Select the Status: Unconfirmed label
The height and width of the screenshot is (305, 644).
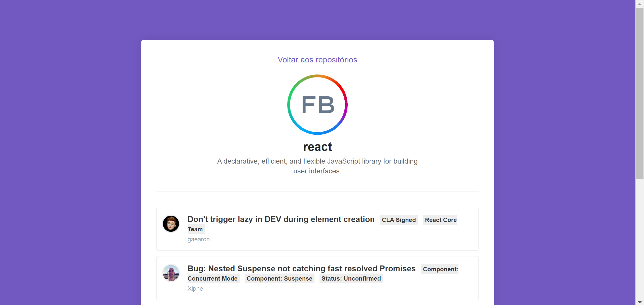(x=351, y=279)
